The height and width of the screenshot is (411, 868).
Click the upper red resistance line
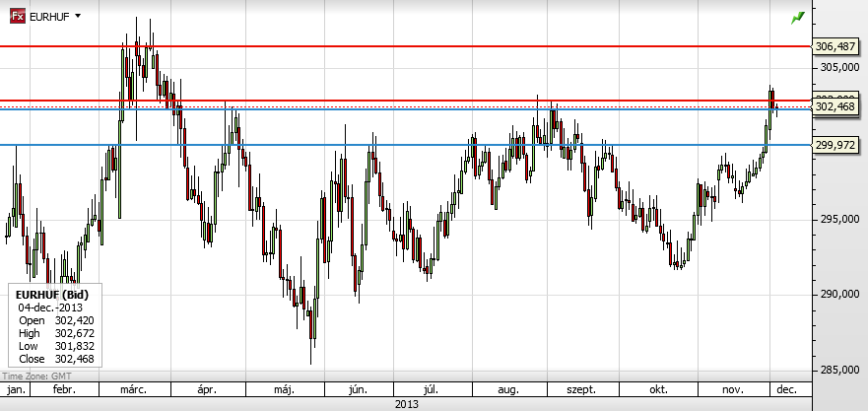405,46
